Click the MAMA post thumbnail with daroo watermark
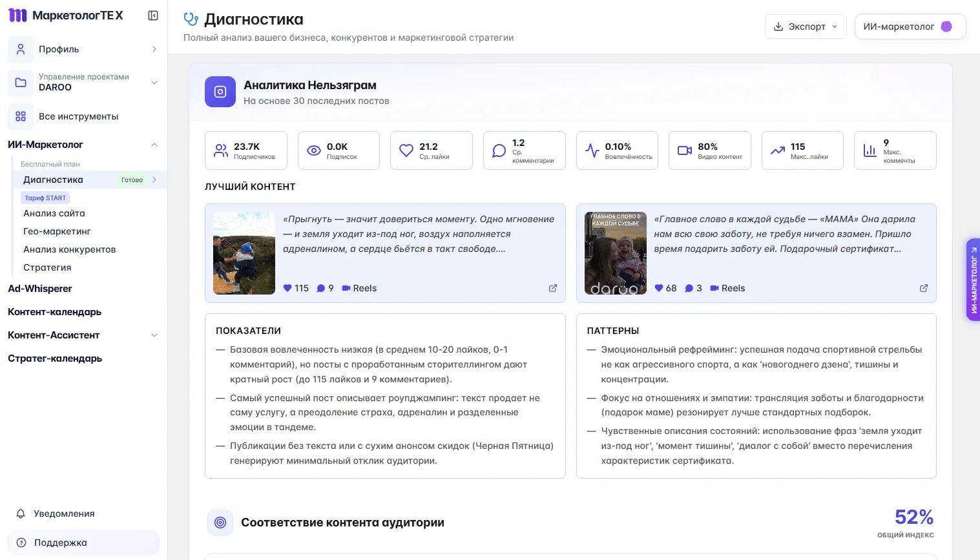Viewport: 980px width, 560px height. tap(615, 253)
